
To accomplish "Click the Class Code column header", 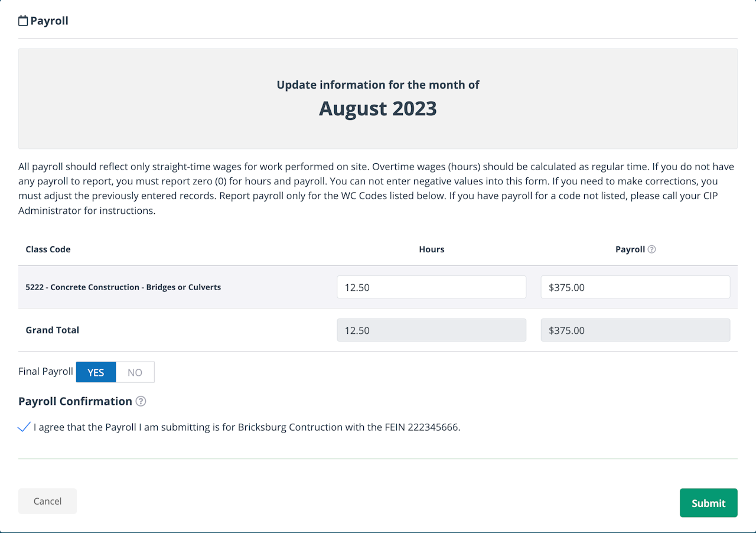I will [x=48, y=249].
